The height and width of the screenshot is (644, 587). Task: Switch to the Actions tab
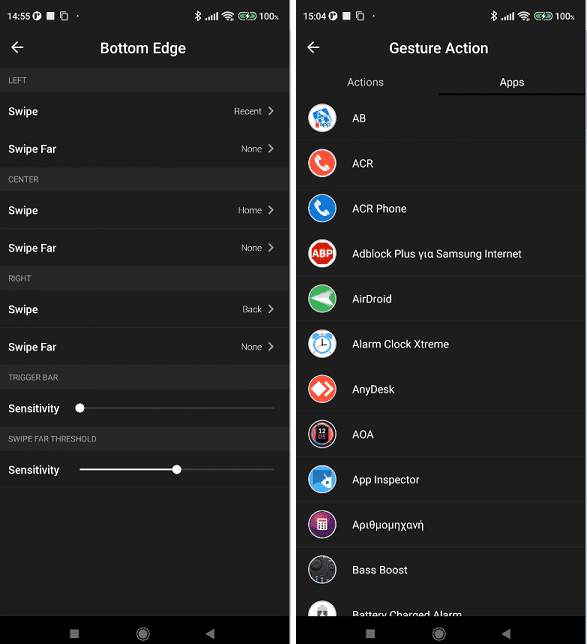365,82
